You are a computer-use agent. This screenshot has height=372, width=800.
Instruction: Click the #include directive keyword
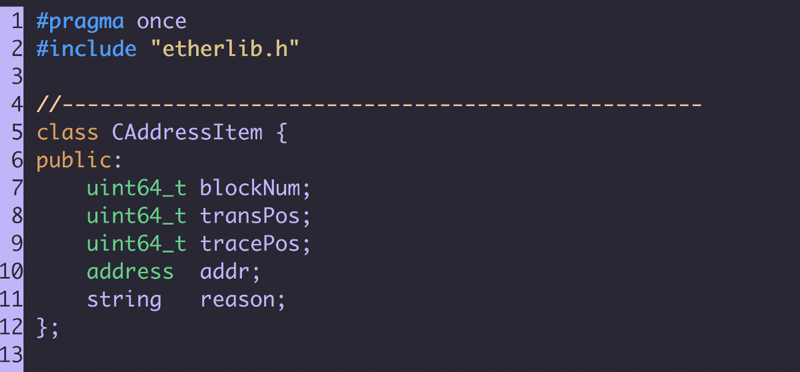[86, 49]
